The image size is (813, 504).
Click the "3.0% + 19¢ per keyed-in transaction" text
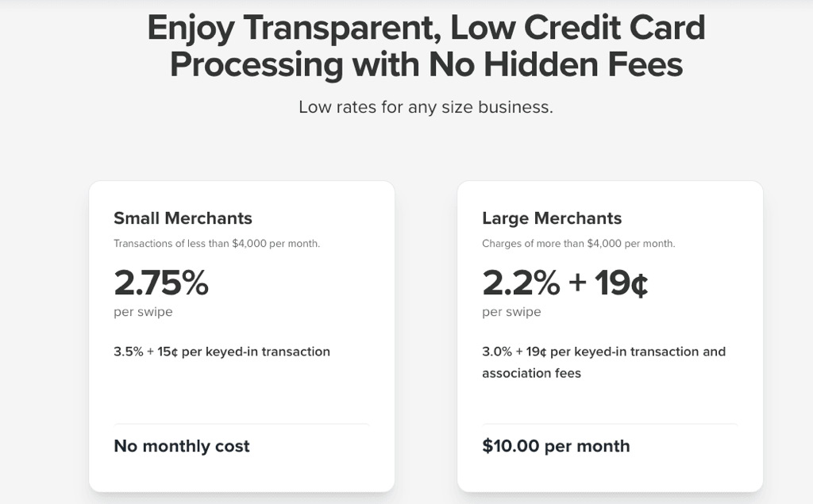pos(603,352)
